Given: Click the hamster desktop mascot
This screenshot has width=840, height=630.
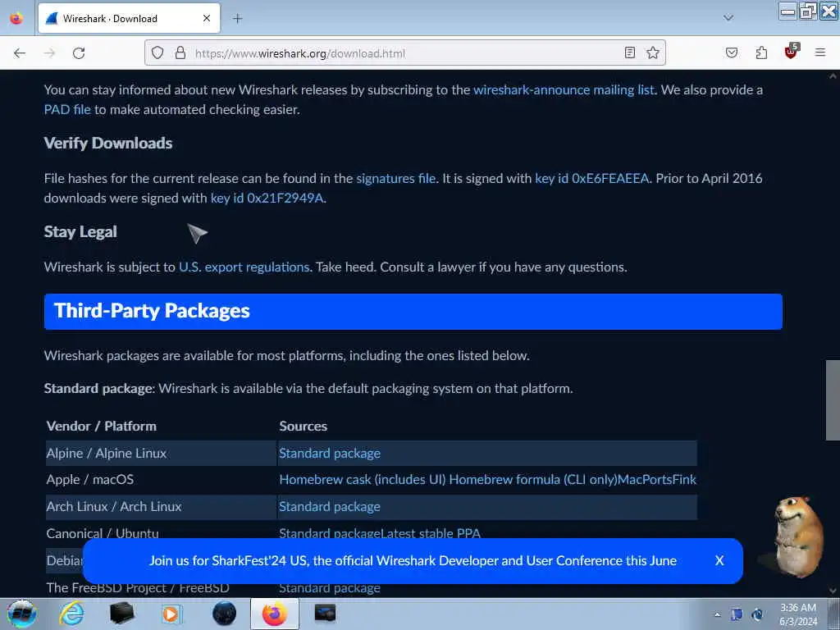Looking at the screenshot, I should (797, 536).
